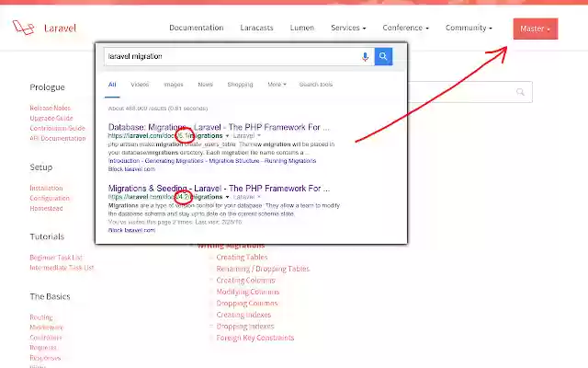Click the Google voice search microphone
The width and height of the screenshot is (588, 368).
365,57
